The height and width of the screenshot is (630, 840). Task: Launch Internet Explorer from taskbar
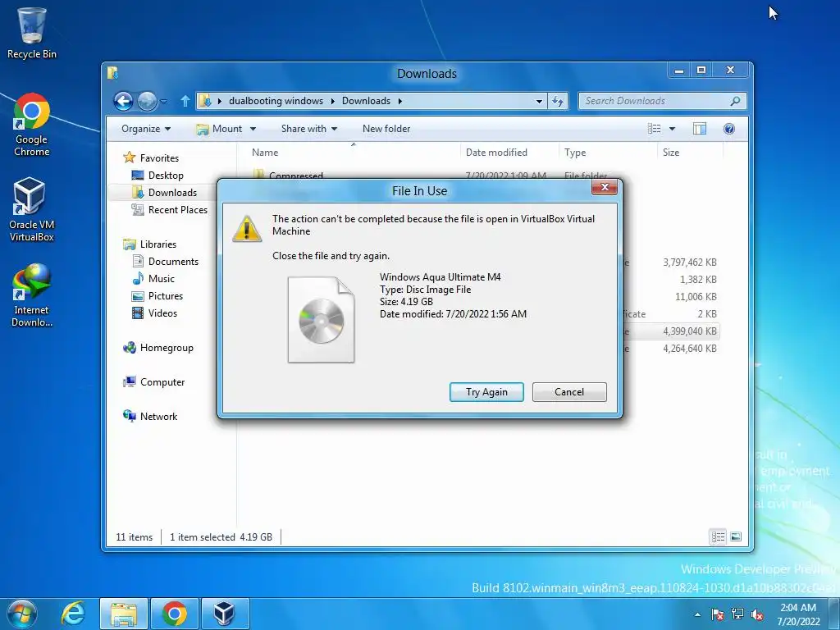coord(73,614)
